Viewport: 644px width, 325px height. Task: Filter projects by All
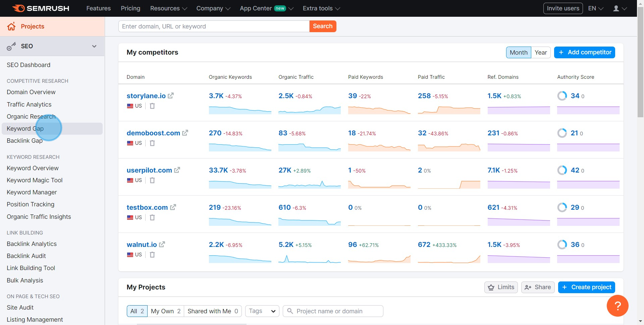(x=137, y=311)
